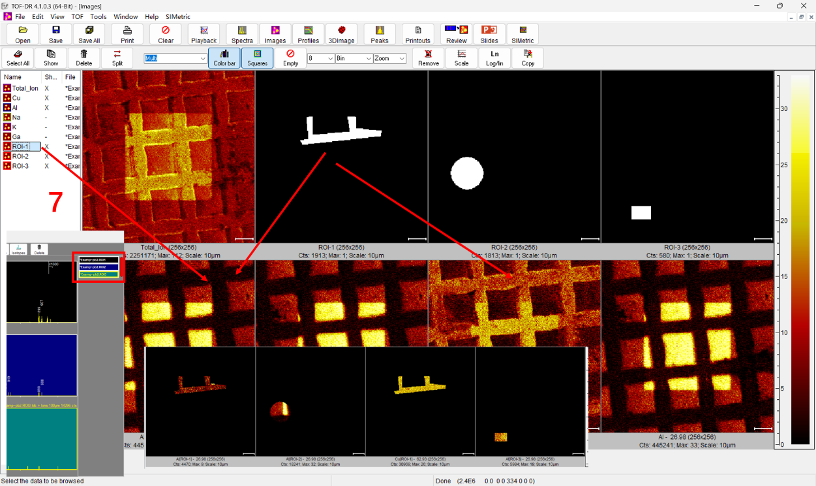The width and height of the screenshot is (816, 486).
Task: Toggle the Color bar button
Action: click(x=226, y=57)
